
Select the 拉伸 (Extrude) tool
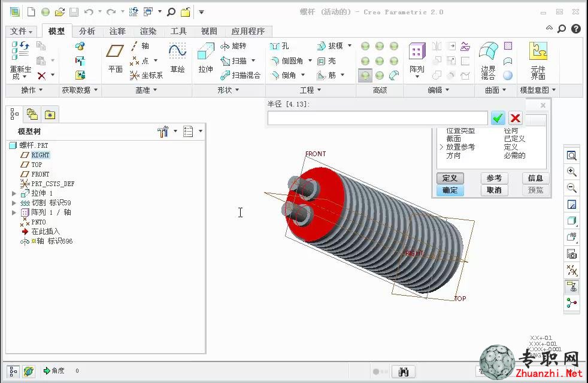tap(205, 58)
